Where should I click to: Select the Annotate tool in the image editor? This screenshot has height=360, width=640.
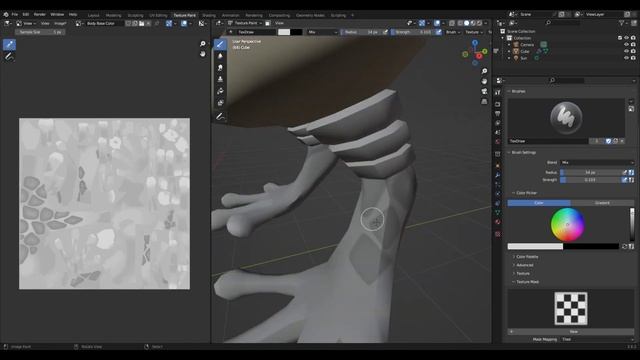click(9, 57)
